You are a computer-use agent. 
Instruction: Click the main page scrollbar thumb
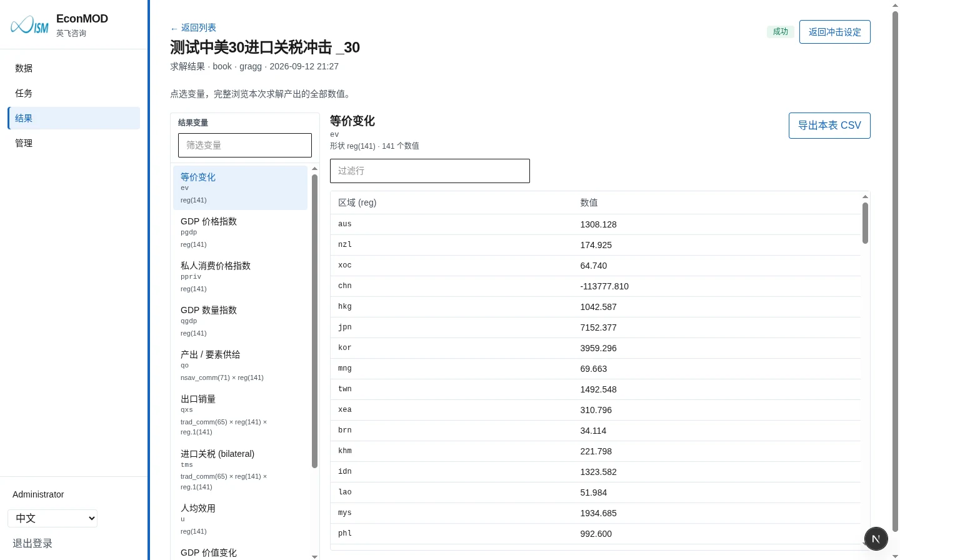pos(895,271)
